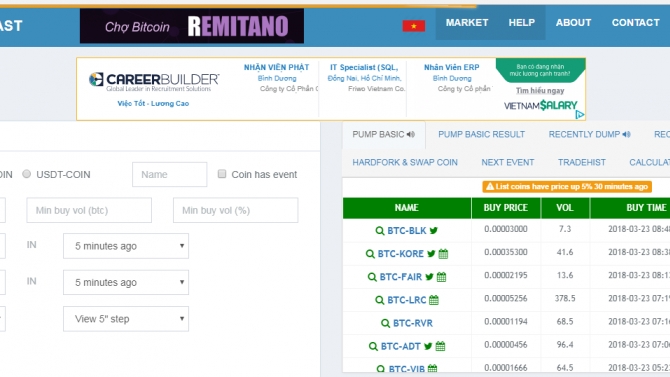
Task: Open the HELP menu item
Action: coord(522,23)
